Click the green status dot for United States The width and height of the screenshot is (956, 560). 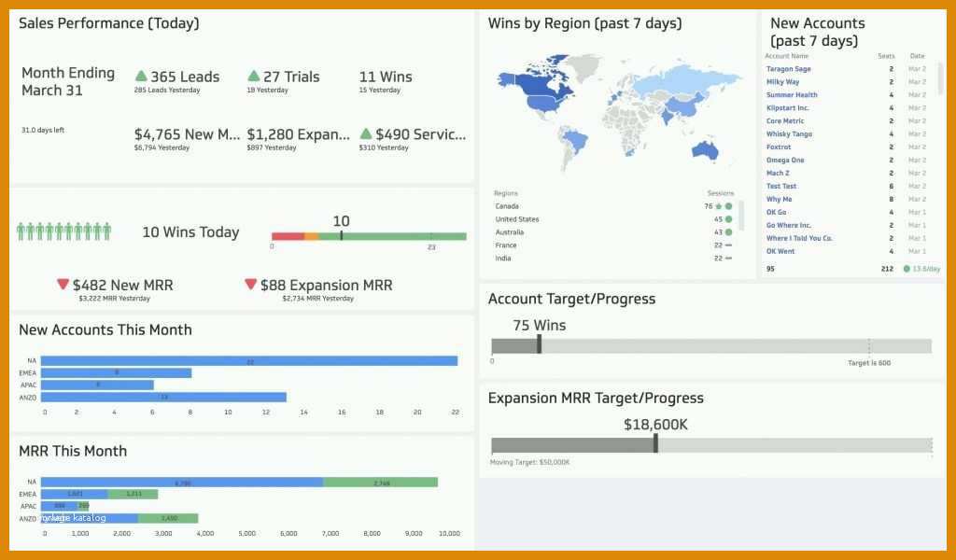[x=728, y=219]
